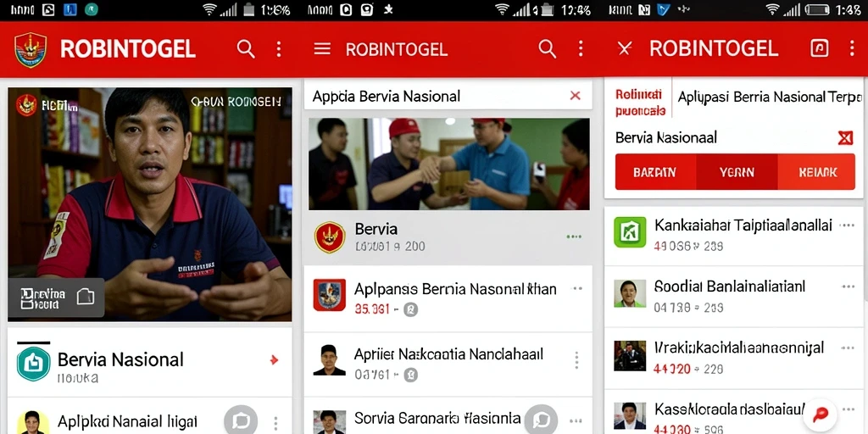Image resolution: width=868 pixels, height=434 pixels.
Task: Click the shield icon of 'Aplpansis Bernia' row
Action: (330, 295)
